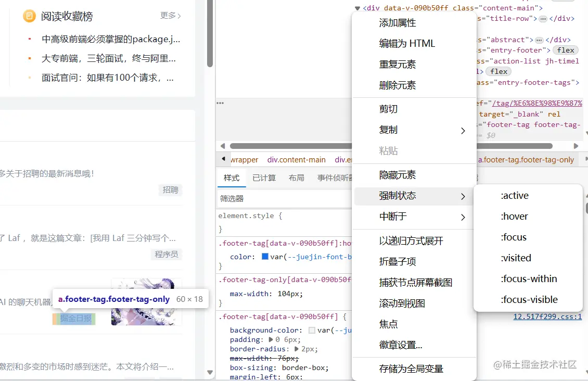Screen dimensions: 588x381
Task: Choose 滚动到视图 in the menu
Action: click(402, 303)
